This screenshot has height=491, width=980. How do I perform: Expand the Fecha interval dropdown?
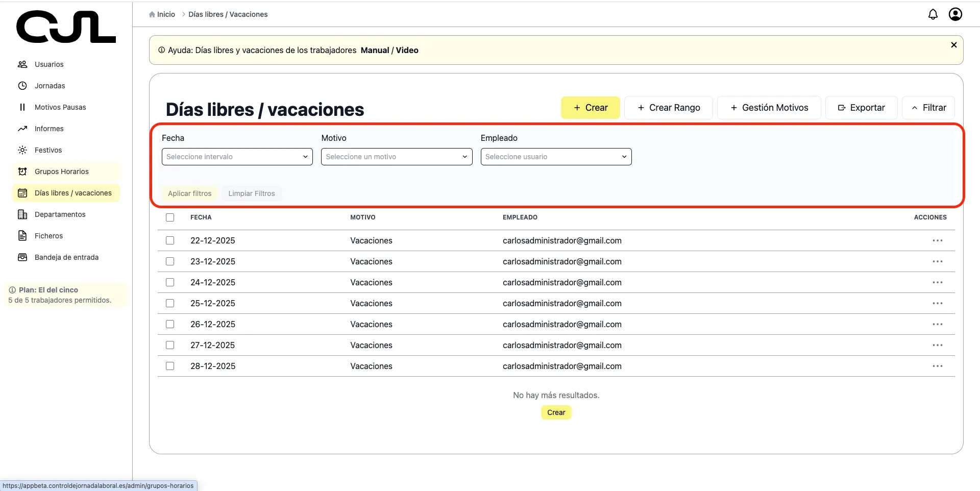(x=237, y=157)
